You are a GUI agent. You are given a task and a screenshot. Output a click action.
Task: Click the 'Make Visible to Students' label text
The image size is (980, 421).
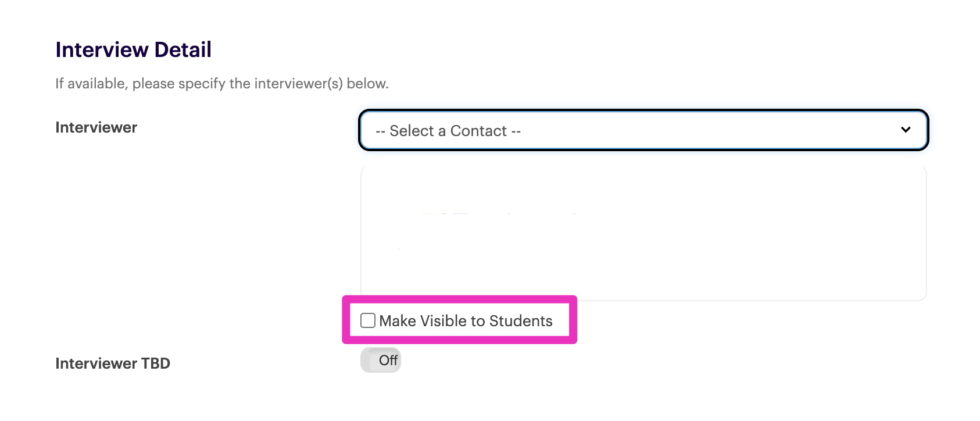(466, 321)
